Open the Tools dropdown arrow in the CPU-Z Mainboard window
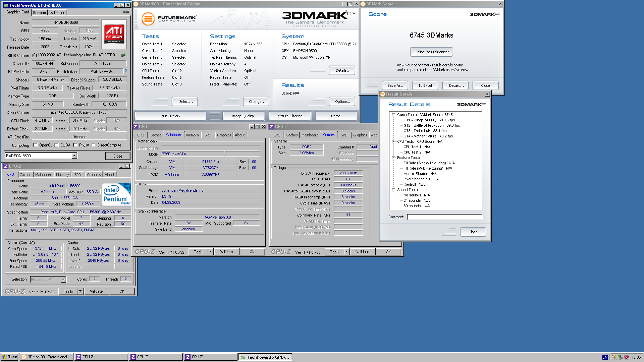This screenshot has width=644, height=362. click(210, 252)
